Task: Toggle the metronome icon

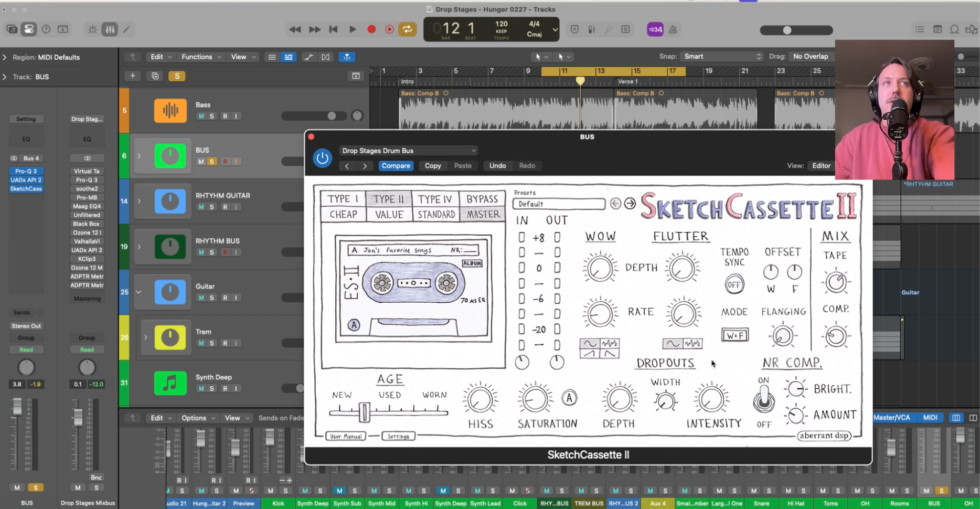Action: point(673,29)
